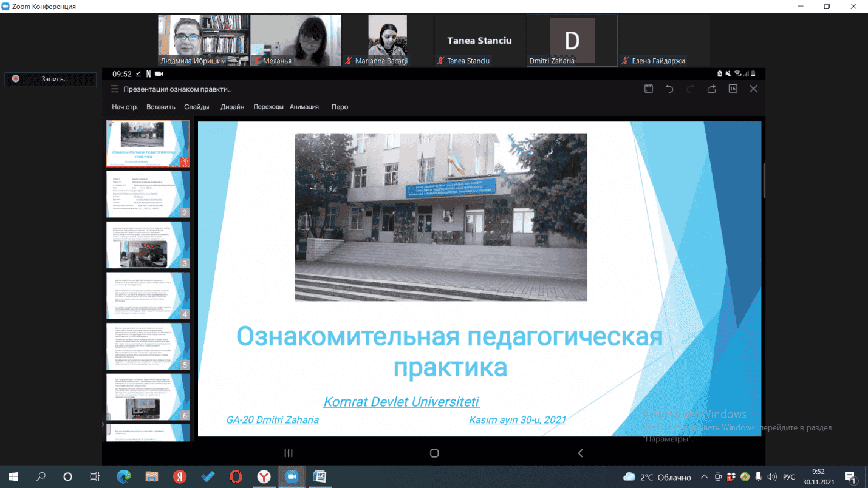The image size is (868, 488).
Task: Select the Анимация tab
Action: tap(304, 107)
